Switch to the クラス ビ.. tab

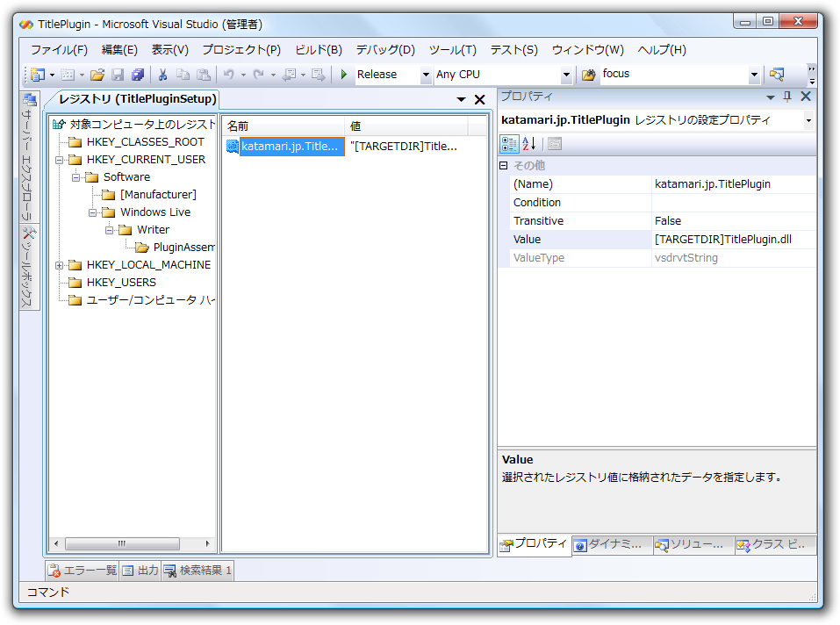[775, 544]
